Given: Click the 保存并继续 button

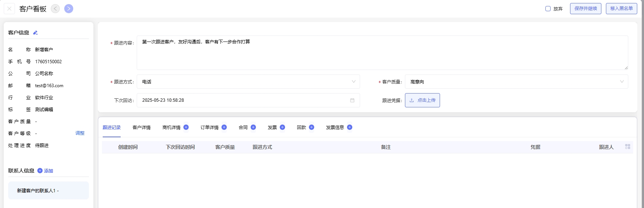Looking at the screenshot, I should pos(585,9).
